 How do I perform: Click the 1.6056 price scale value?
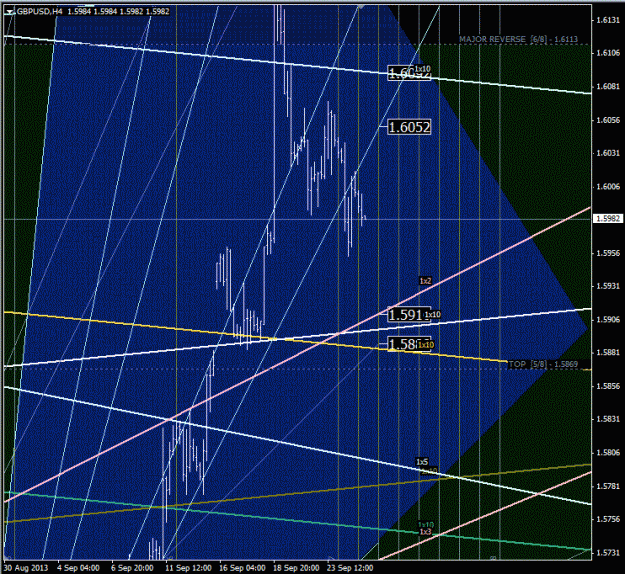point(608,120)
